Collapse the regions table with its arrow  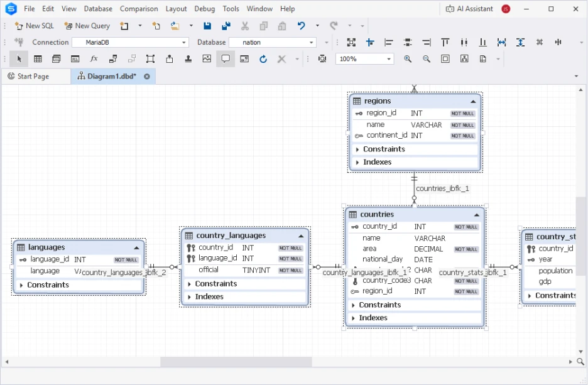click(x=473, y=101)
